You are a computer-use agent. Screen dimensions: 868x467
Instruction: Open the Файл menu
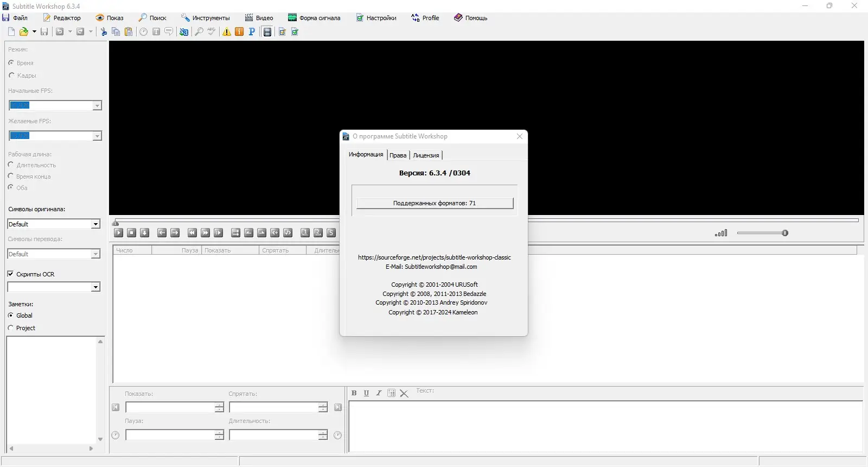coord(15,18)
